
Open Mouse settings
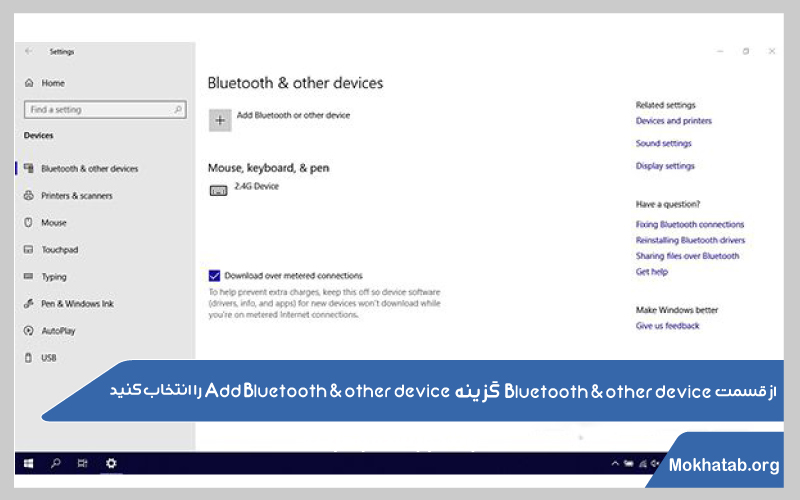[54, 223]
